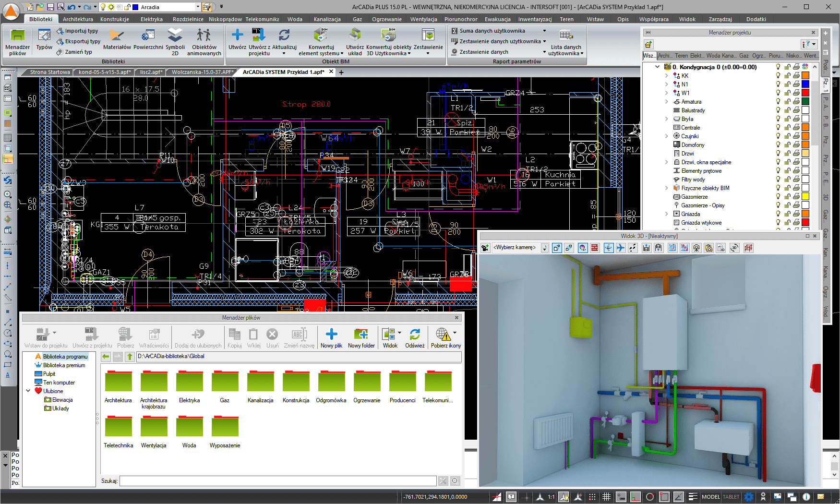Image resolution: width=840 pixels, height=504 pixels.
Task: Open the Arcadia layer dropdown
Action: pos(198,7)
